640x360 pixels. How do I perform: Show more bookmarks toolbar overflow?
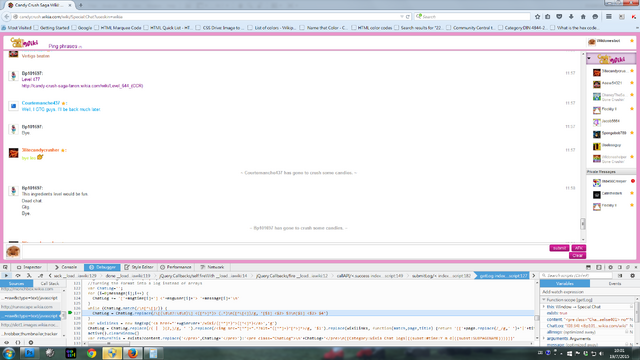tap(637, 28)
